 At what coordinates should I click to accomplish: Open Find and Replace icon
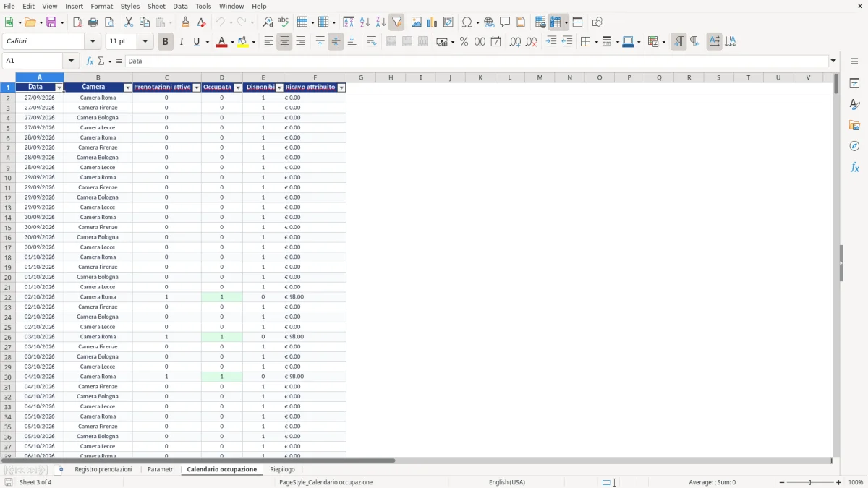(x=268, y=22)
